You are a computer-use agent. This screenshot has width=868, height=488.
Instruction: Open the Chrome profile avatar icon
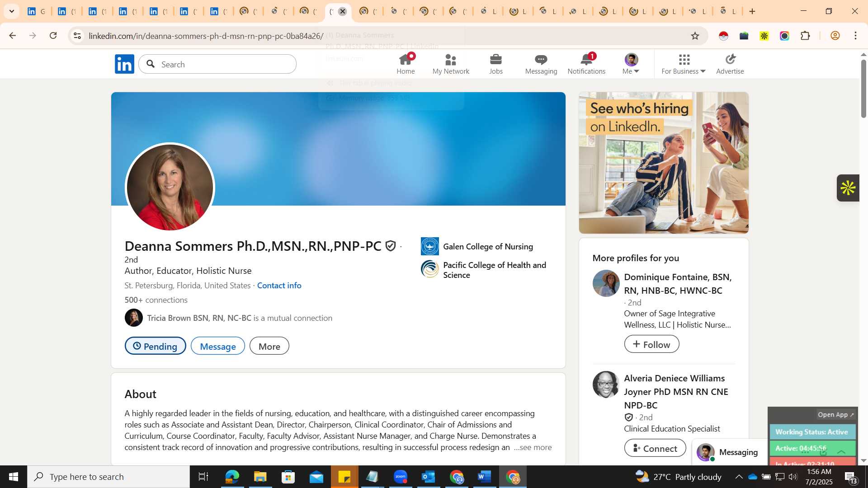point(835,36)
